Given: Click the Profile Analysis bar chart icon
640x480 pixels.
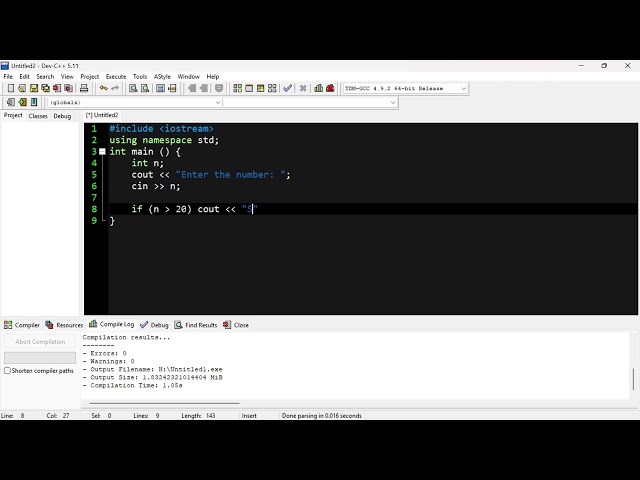Looking at the screenshot, I should [319, 88].
